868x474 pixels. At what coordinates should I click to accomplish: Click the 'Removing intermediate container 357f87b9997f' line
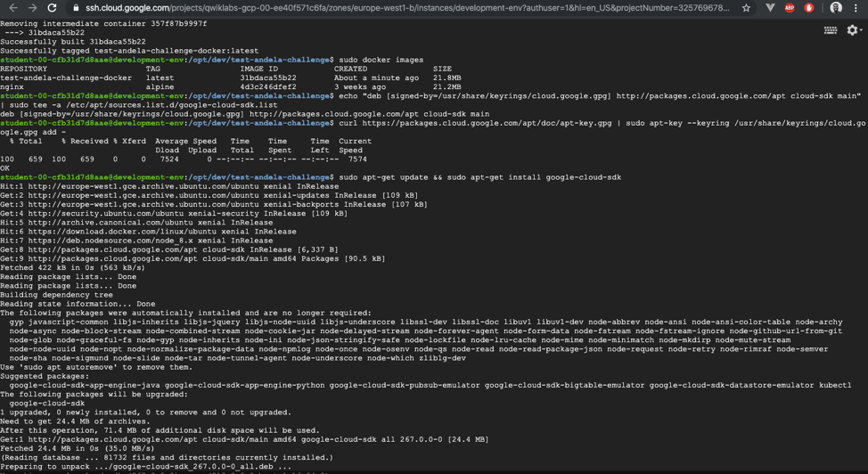pyautogui.click(x=103, y=24)
